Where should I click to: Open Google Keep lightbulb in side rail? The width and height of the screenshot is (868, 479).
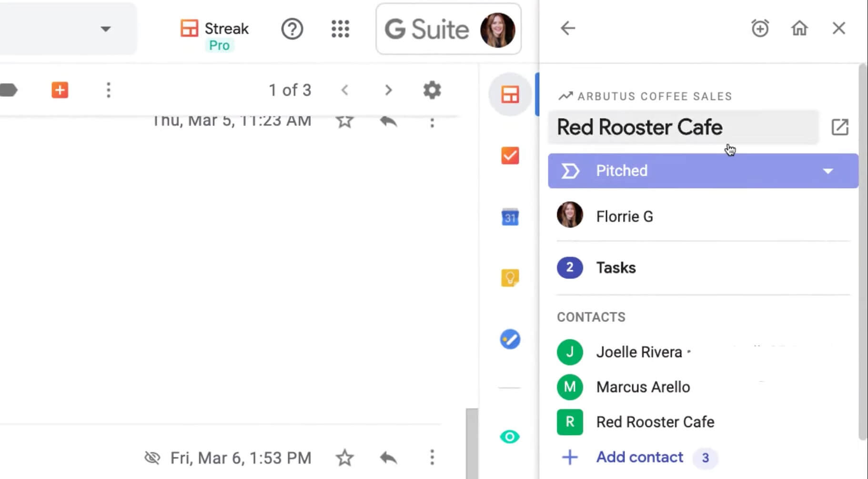(x=510, y=278)
